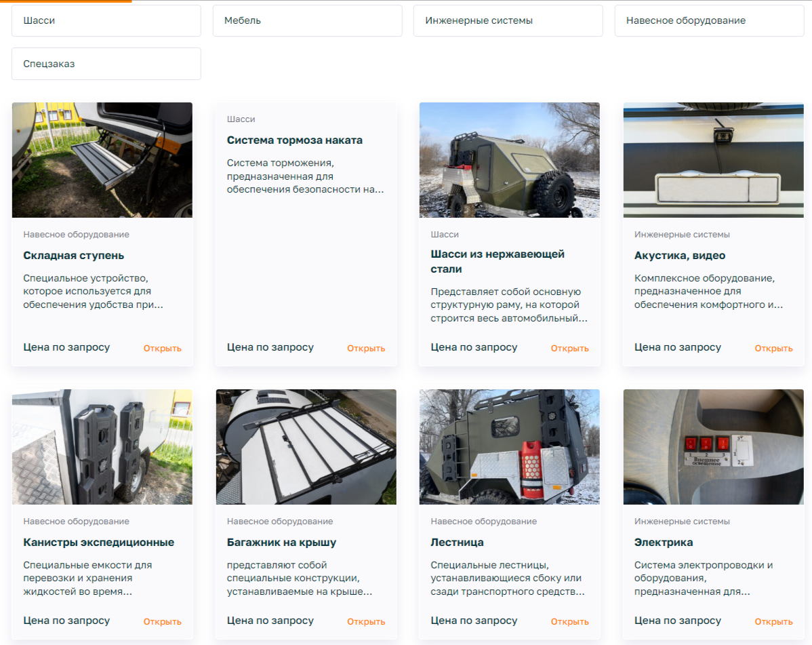The image size is (812, 645).
Task: Choose the Инженерные системы category filter
Action: pyautogui.click(x=508, y=21)
